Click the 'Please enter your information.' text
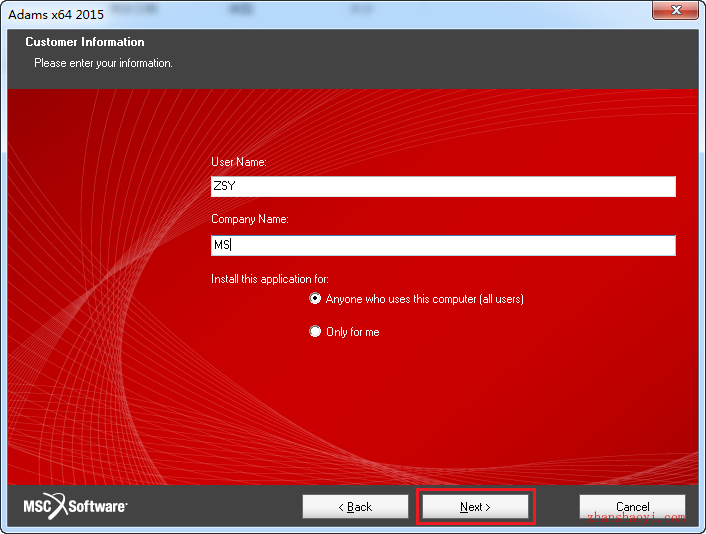The image size is (706, 534). (103, 63)
